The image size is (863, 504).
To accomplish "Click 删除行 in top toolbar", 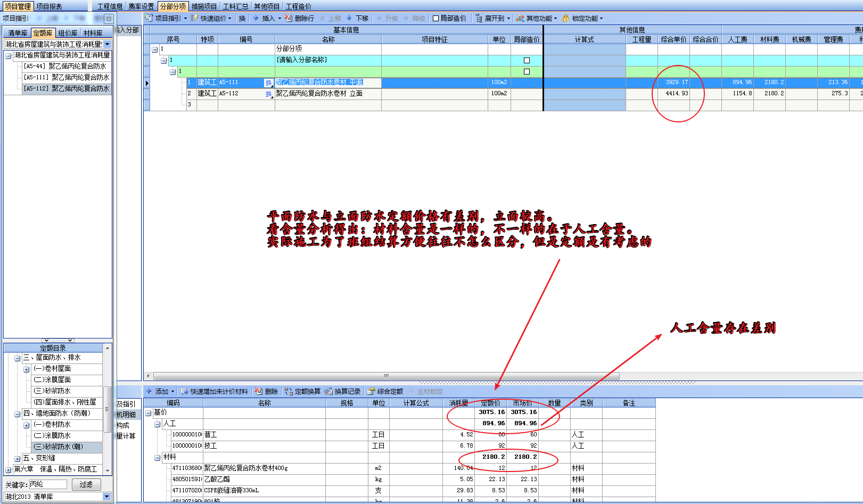I will [299, 18].
